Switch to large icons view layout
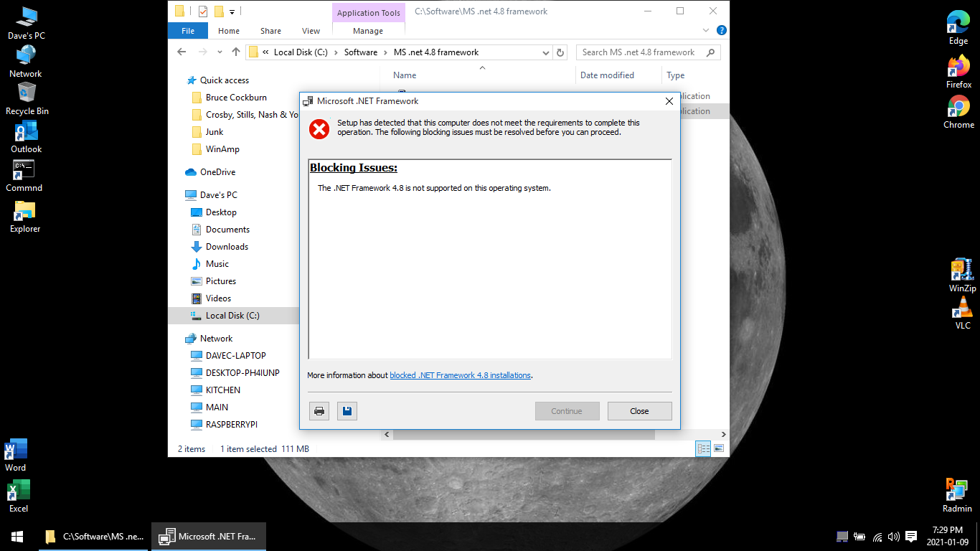Screen dimensions: 980x551 (x=718, y=448)
